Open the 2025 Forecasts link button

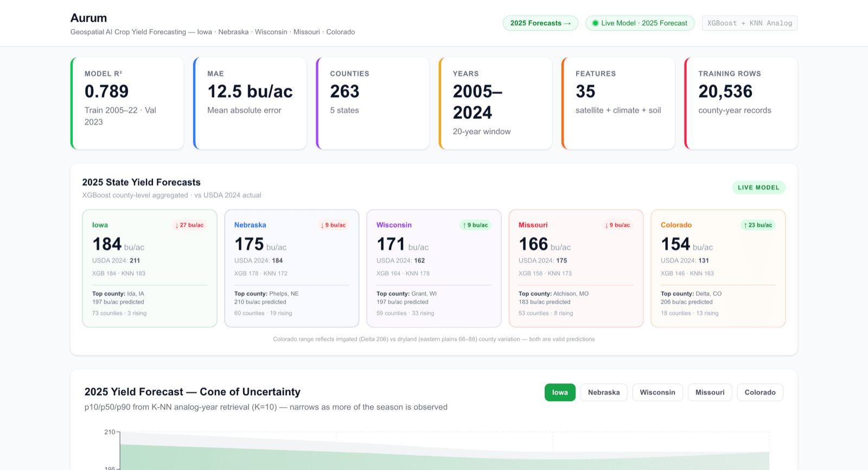[540, 23]
